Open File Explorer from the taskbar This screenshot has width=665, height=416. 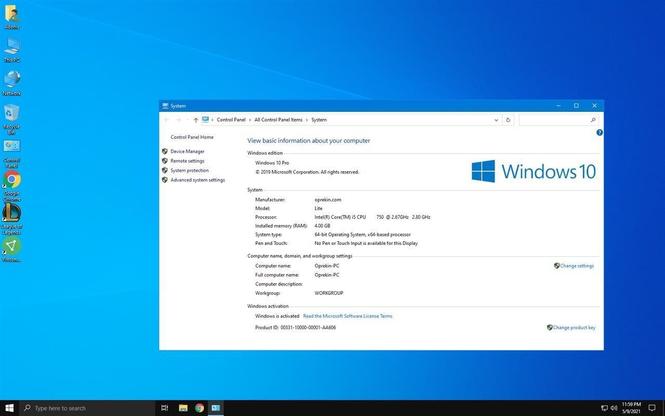tap(183, 408)
